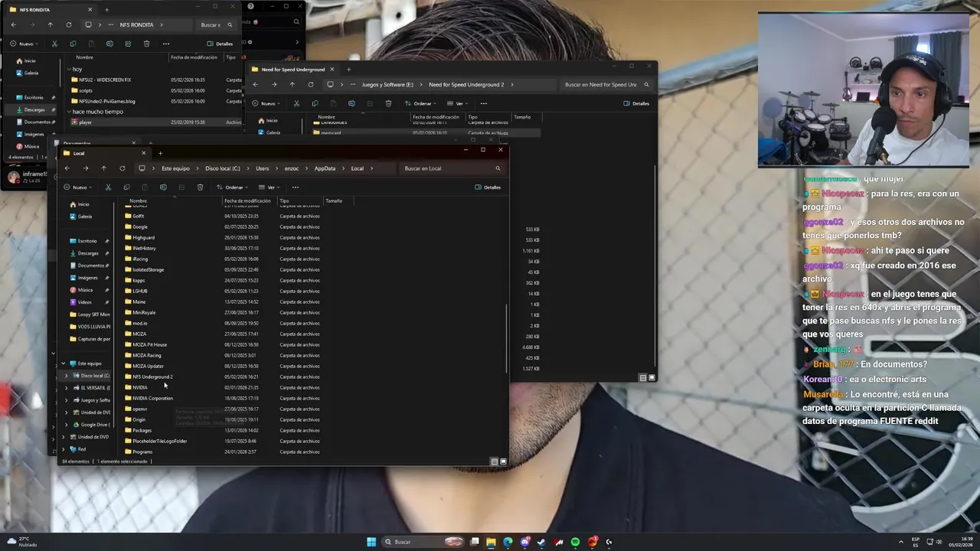
Task: Delete item in Need for Speed Underground window
Action: tap(388, 103)
